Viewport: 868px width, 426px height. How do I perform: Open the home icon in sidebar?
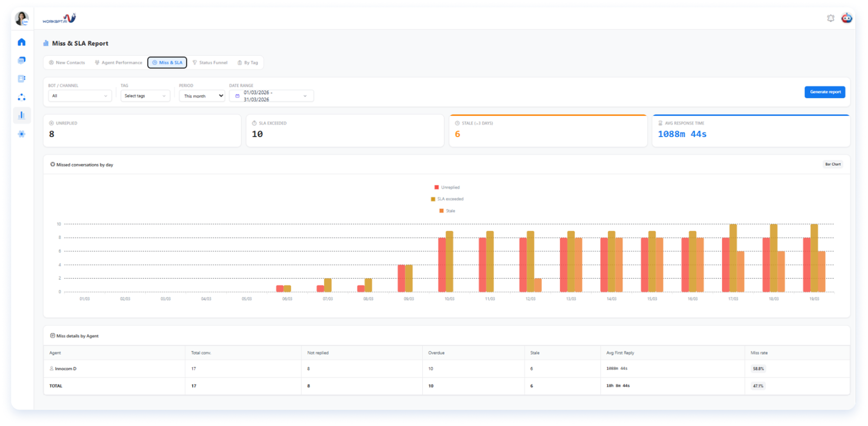click(22, 42)
